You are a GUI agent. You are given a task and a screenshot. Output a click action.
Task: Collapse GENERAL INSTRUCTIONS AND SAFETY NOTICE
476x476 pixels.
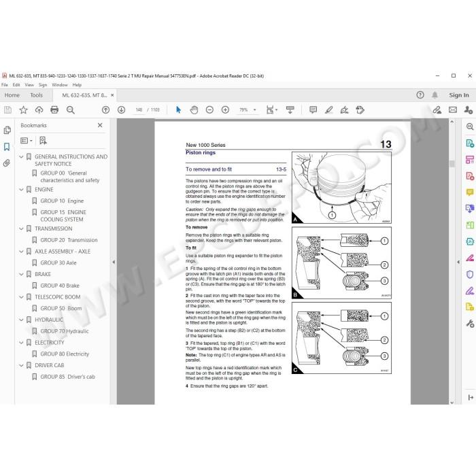click(x=21, y=156)
